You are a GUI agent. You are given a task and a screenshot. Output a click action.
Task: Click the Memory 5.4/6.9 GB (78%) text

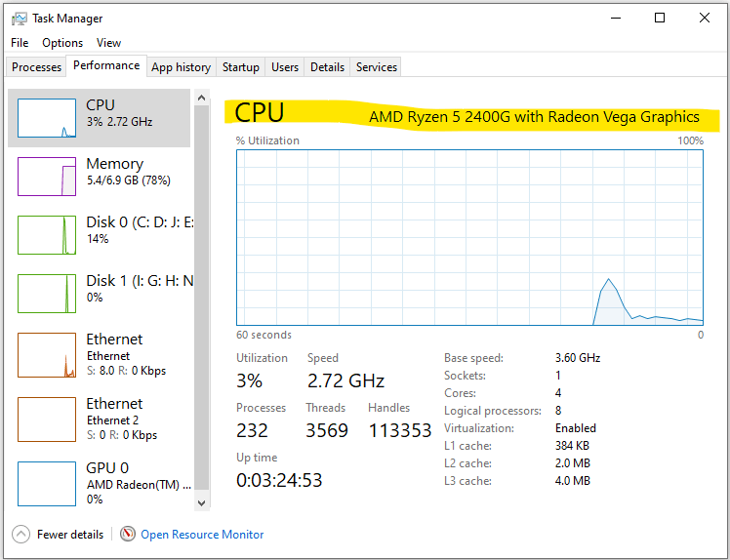[x=129, y=180]
